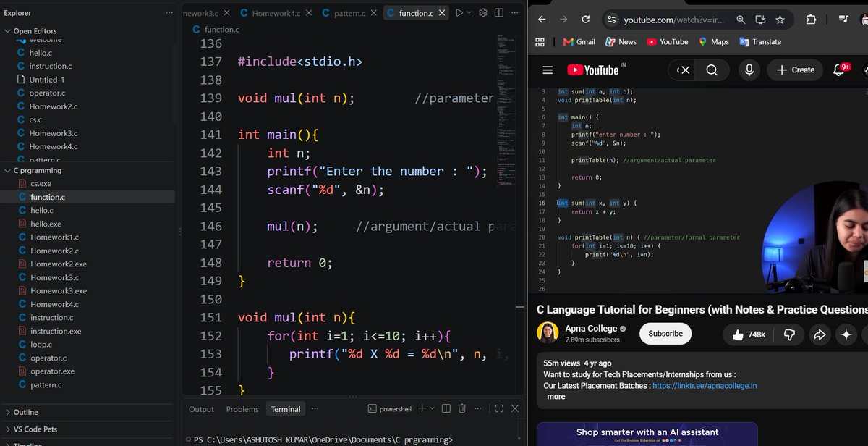Screen dimensions: 868x446
Task: Add a new terminal with plus icon
Action: (x=422, y=408)
